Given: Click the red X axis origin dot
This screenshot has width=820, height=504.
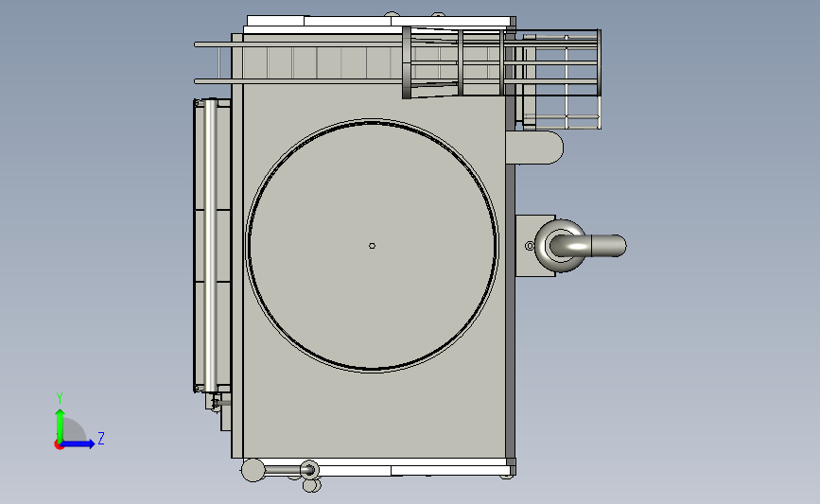Looking at the screenshot, I should point(59,445).
